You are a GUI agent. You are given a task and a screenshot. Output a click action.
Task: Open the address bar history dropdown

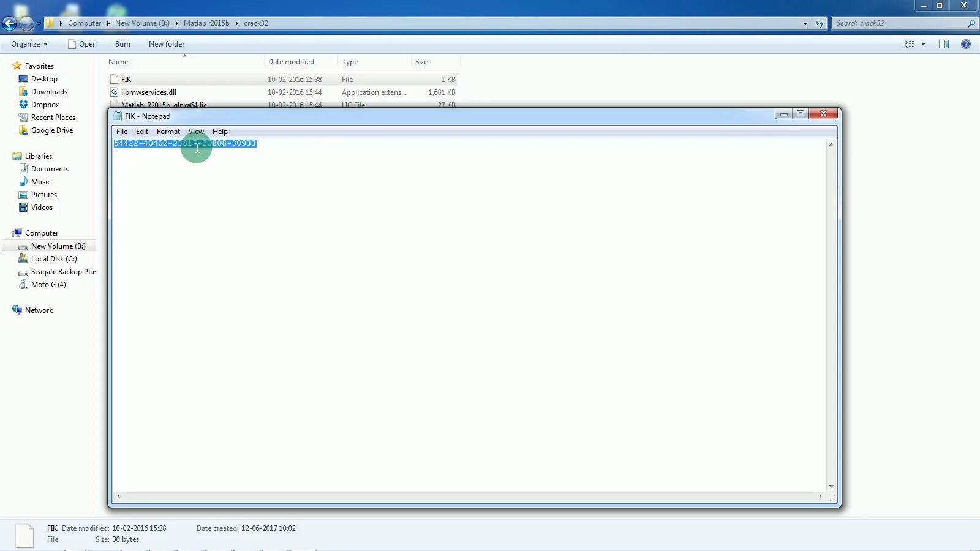tap(805, 23)
